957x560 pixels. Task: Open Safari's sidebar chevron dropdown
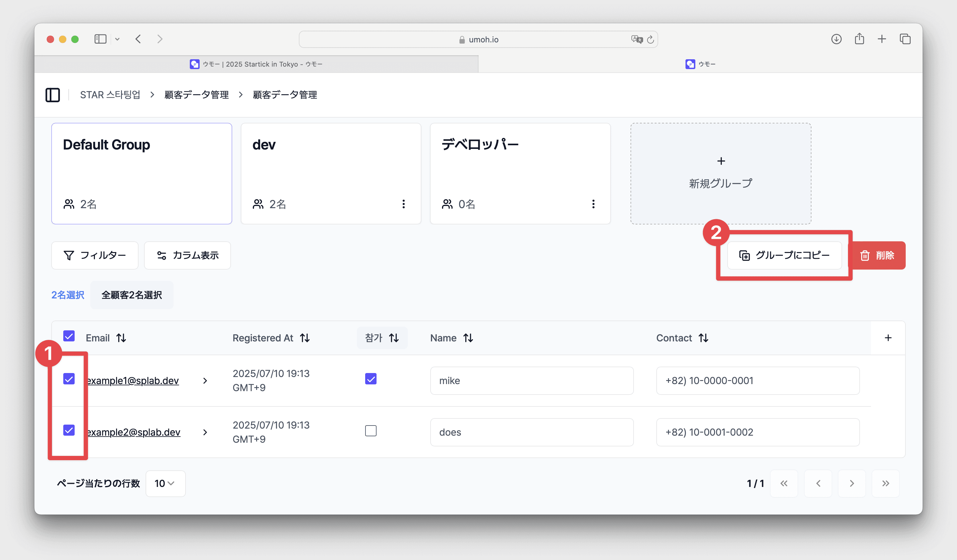click(117, 39)
